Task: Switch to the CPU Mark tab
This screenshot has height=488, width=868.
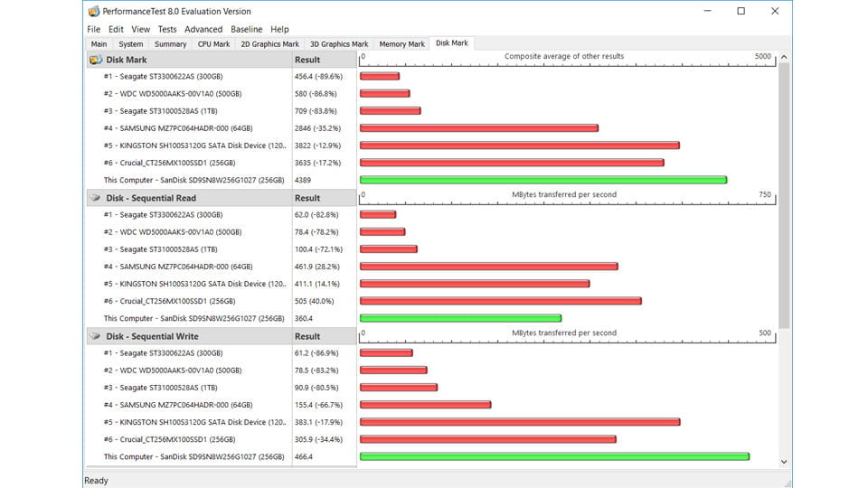Action: coord(213,43)
